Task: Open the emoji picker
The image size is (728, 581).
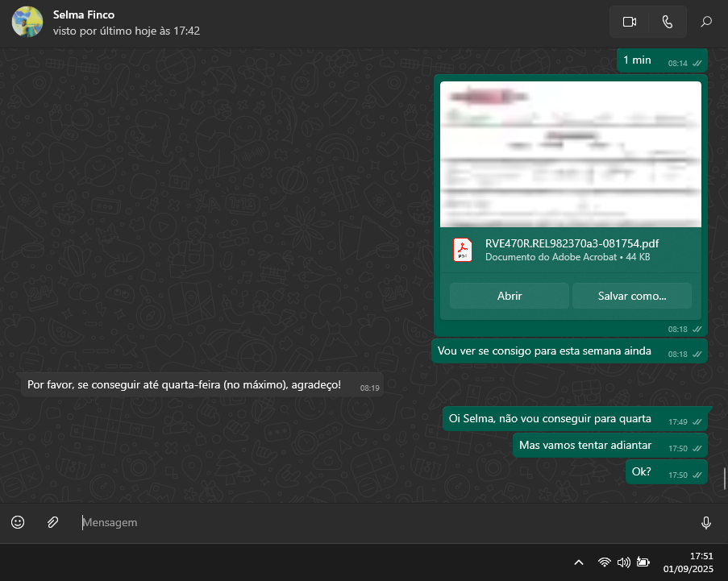Action: [x=18, y=522]
